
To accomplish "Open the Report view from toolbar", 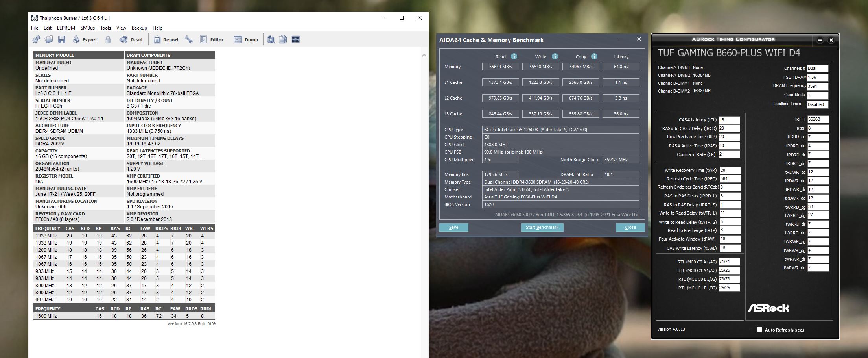I will click(166, 39).
